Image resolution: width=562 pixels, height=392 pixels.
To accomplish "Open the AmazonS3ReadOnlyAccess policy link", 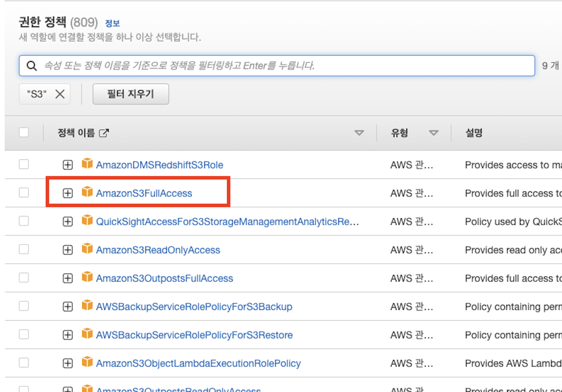I will coord(158,250).
